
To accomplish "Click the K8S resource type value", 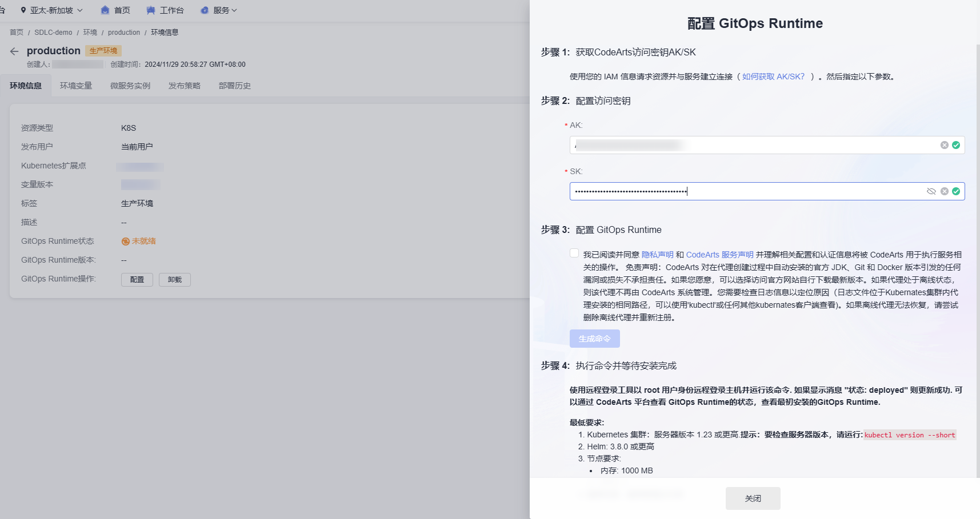I will [129, 128].
